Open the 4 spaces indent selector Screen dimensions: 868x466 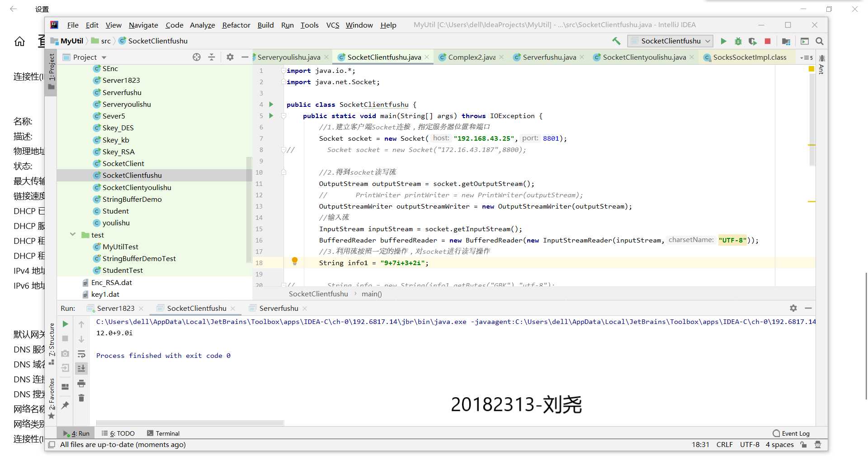[x=779, y=445]
